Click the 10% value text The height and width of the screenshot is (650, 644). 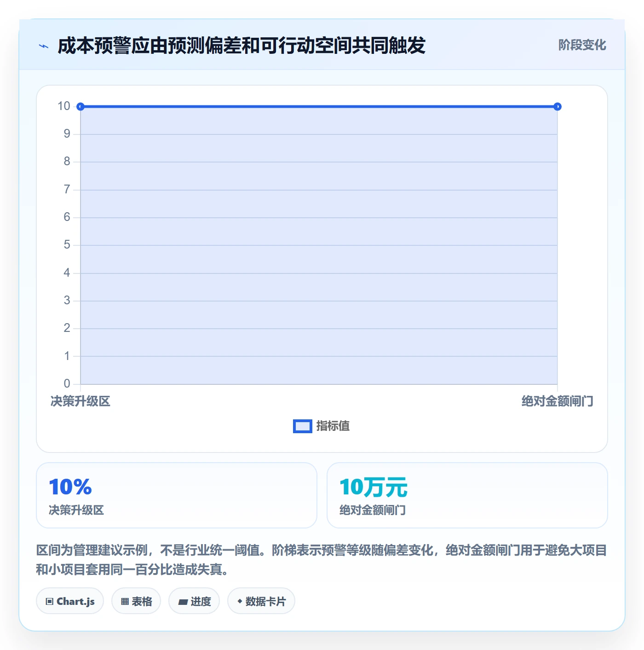70,487
